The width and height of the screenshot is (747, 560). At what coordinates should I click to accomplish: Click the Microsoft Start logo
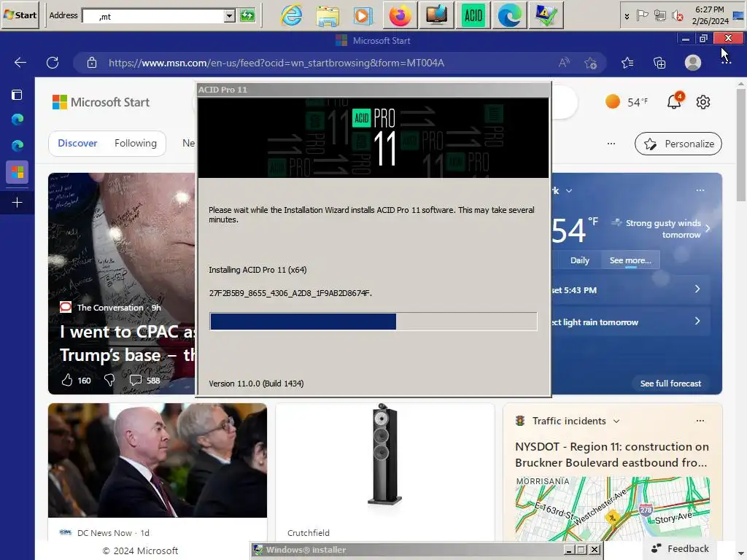pyautogui.click(x=101, y=102)
